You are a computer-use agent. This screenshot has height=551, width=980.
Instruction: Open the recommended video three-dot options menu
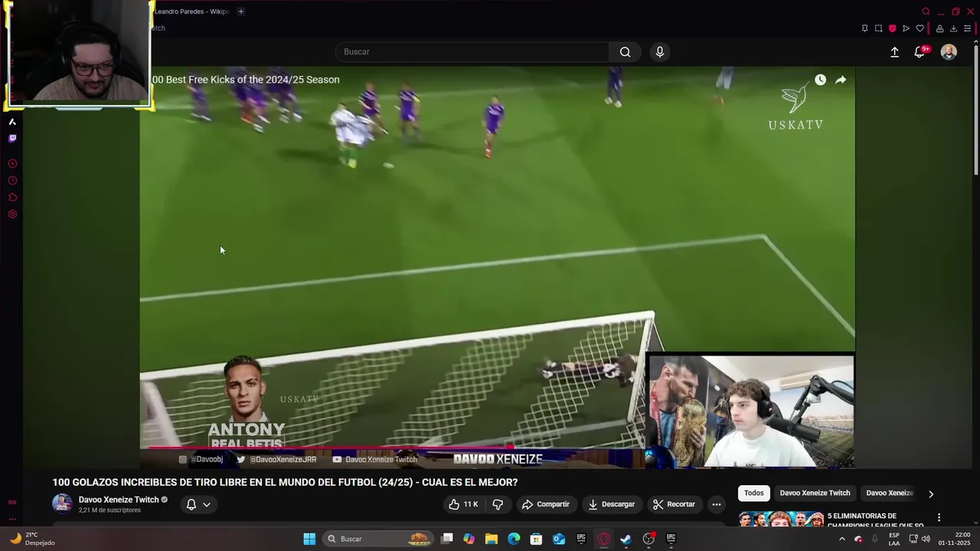(x=939, y=518)
